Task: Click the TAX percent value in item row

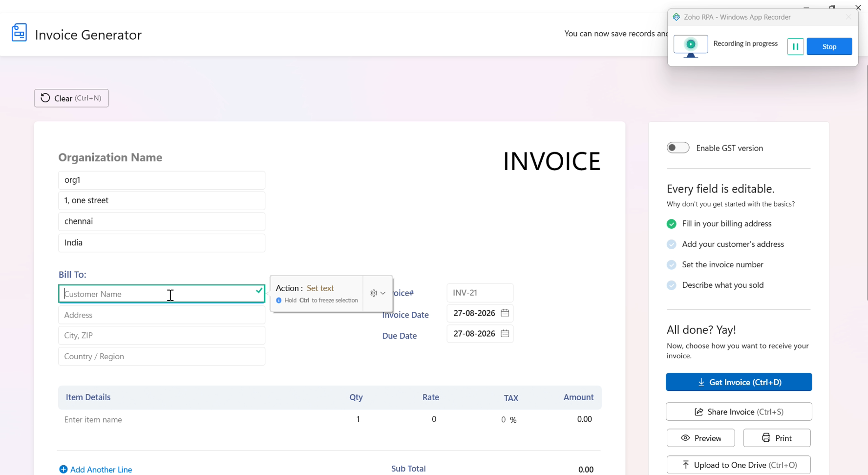Action: point(503,420)
